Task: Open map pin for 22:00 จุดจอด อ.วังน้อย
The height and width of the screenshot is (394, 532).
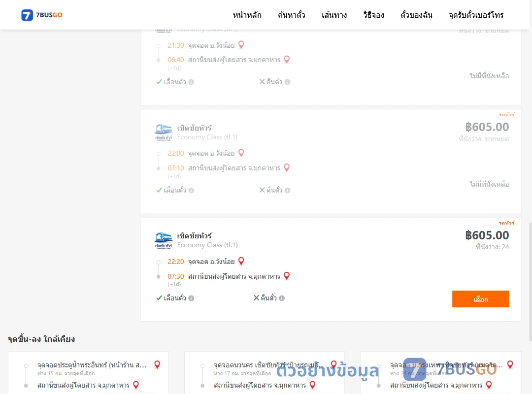Action: coord(241,153)
